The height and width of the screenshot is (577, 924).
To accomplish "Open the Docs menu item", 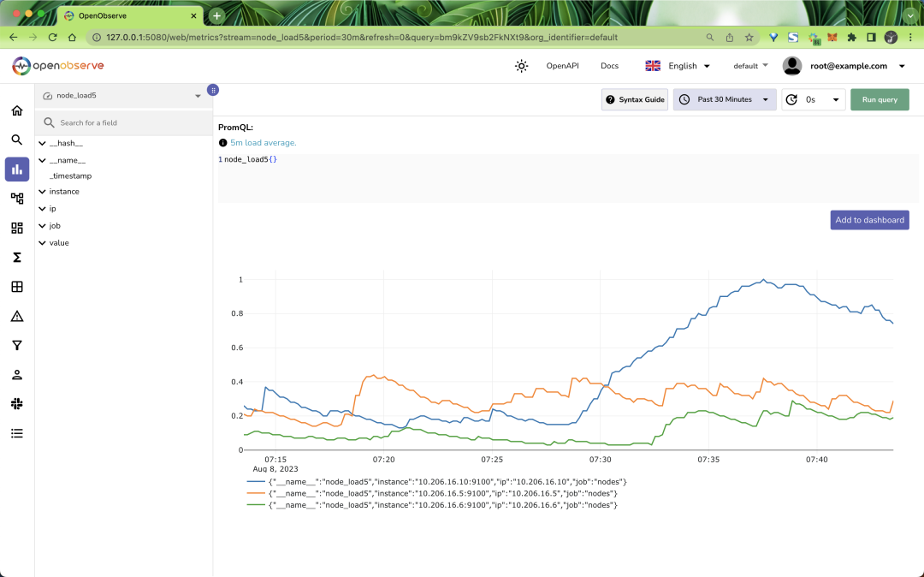I will [609, 65].
